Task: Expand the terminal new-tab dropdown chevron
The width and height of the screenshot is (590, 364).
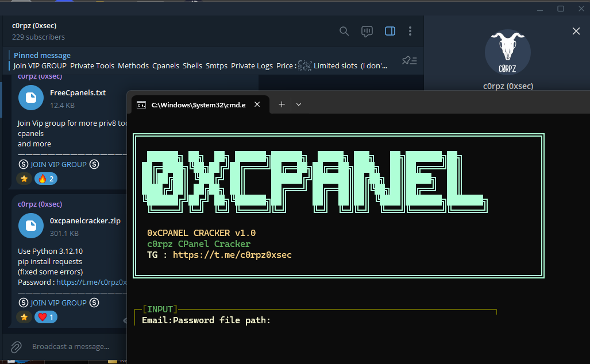Action: 299,104
